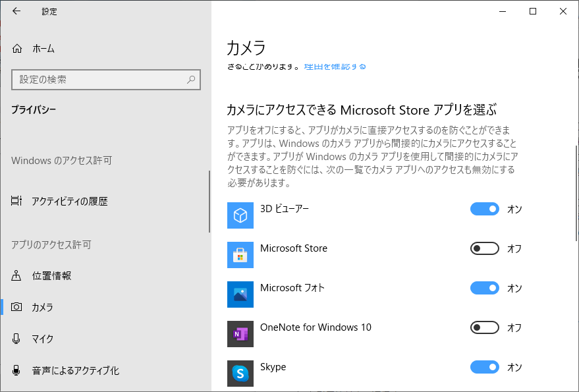Minimize the settings window
Image resolution: width=579 pixels, height=392 pixels.
503,11
